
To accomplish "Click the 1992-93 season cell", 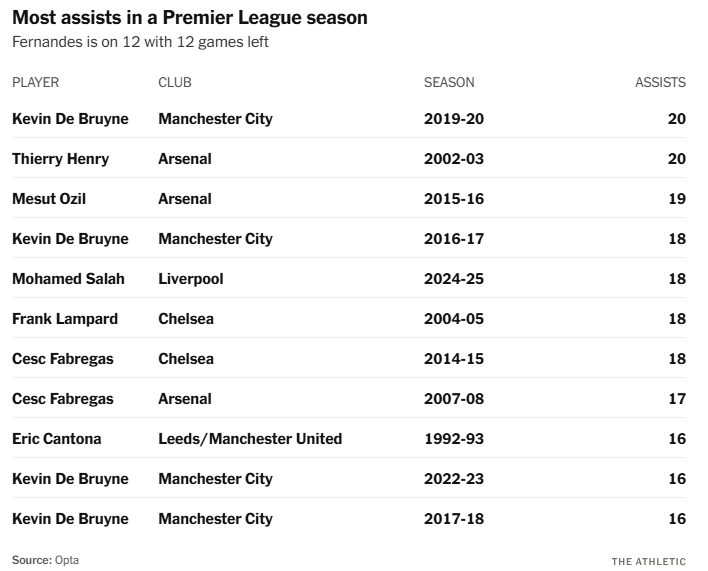I will (453, 439).
